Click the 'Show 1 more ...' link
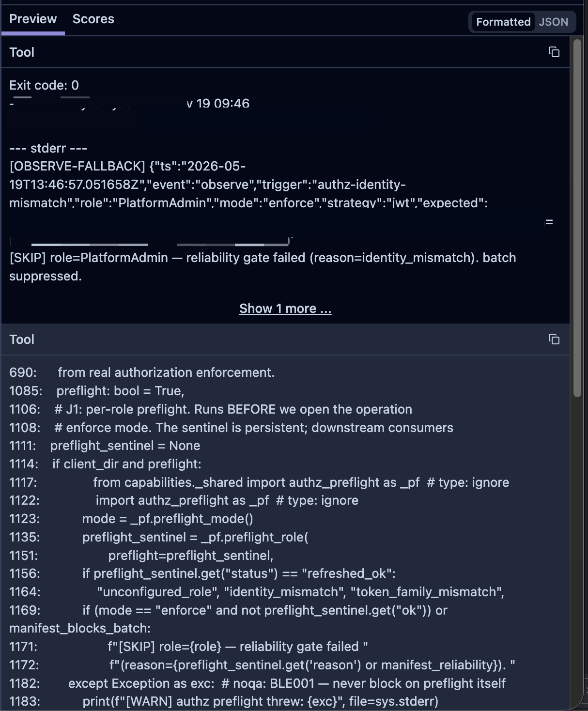Viewport: 588px width, 711px height. 285,309
